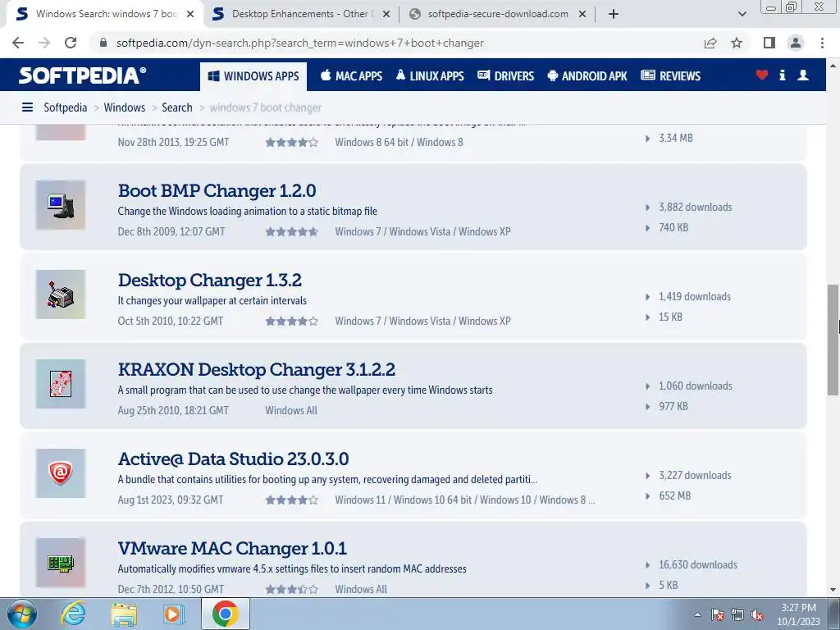Viewport: 840px width, 630px height.
Task: Open the Linux Apps section
Action: (430, 76)
